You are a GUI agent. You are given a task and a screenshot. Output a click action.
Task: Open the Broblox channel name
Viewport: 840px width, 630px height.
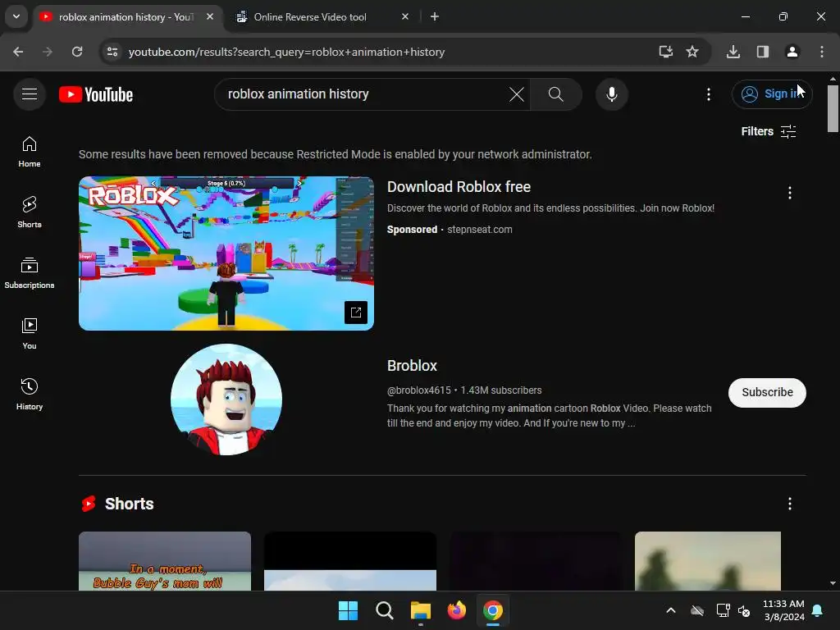point(412,366)
